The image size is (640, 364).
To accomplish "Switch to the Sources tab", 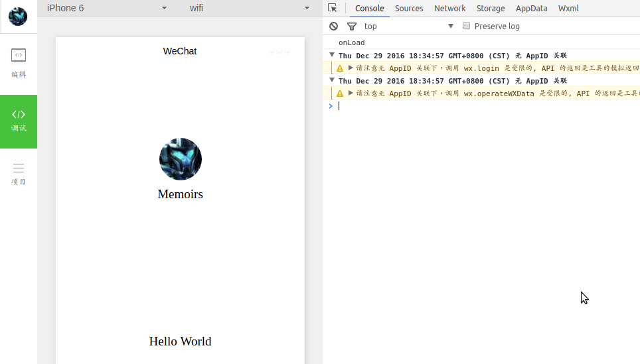I will pos(409,8).
